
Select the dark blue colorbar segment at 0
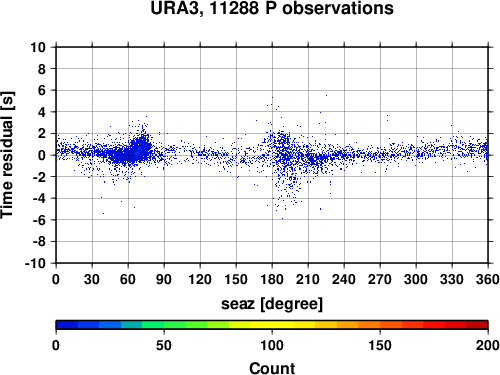67,325
